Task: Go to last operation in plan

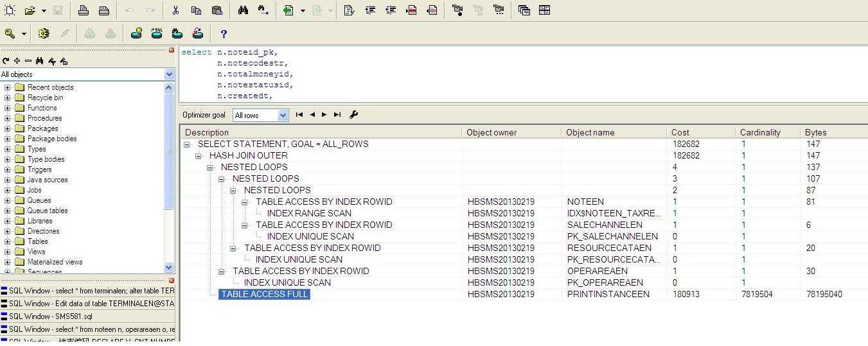Action: (337, 115)
